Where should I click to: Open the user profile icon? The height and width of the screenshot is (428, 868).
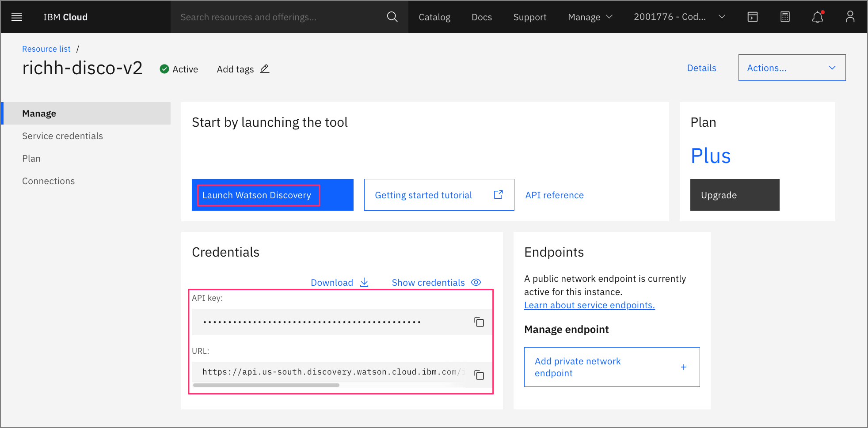(x=850, y=17)
